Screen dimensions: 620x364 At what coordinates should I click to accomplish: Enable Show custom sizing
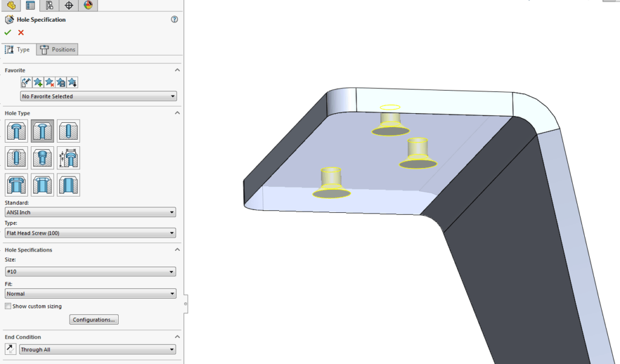7,306
